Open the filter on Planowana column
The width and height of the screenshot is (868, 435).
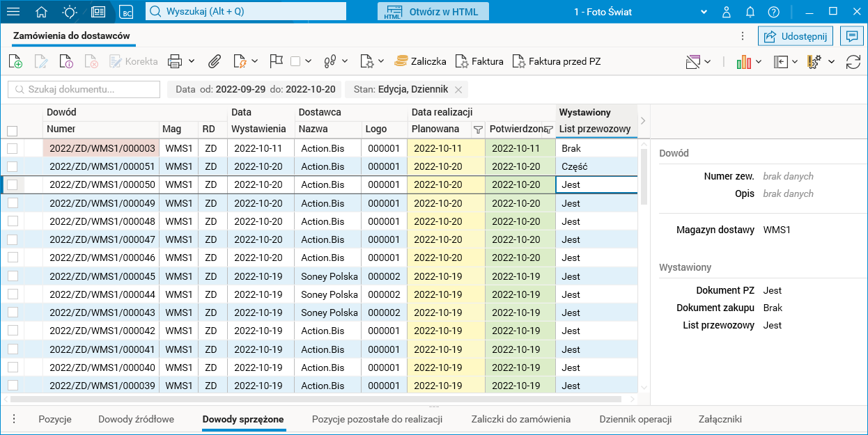click(x=478, y=129)
